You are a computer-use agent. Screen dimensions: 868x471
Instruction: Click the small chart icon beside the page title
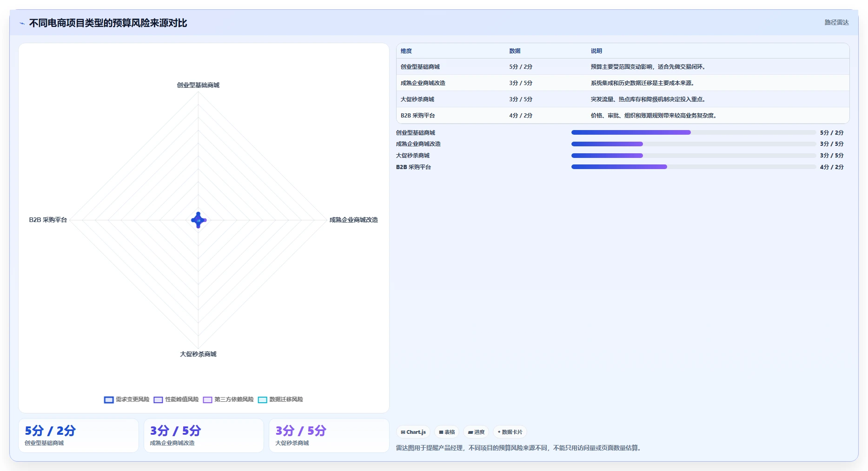point(22,23)
